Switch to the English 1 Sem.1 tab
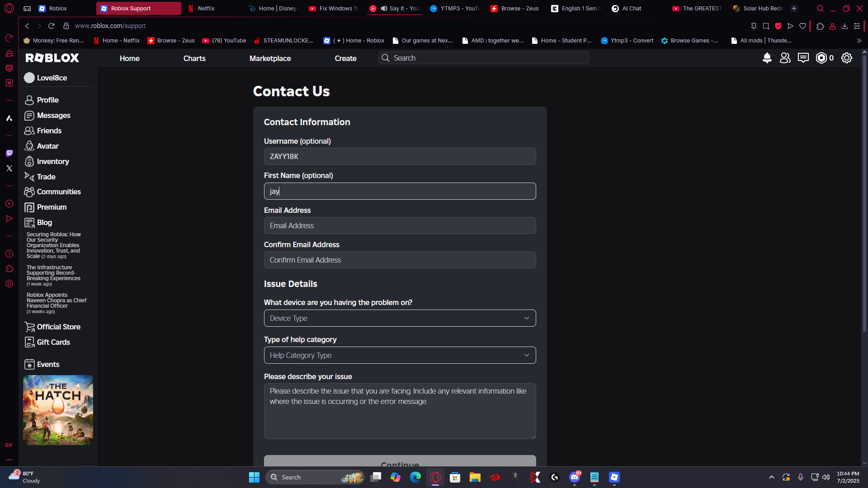 coord(576,8)
